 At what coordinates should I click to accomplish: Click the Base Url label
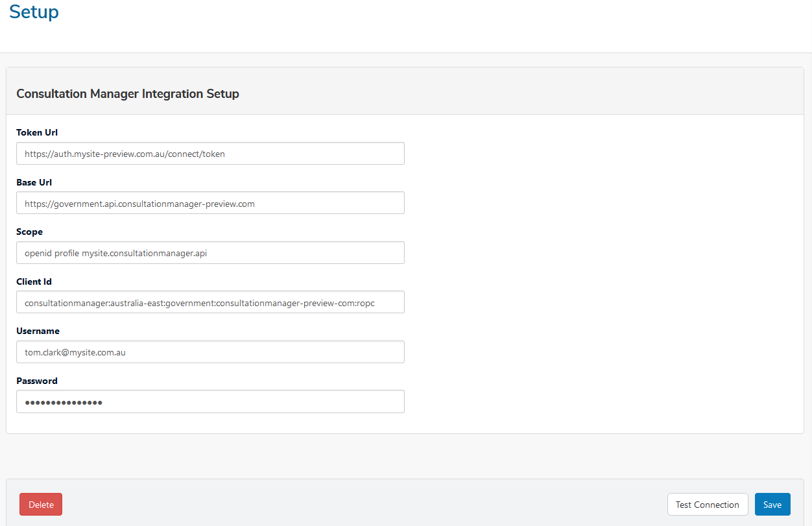point(34,182)
